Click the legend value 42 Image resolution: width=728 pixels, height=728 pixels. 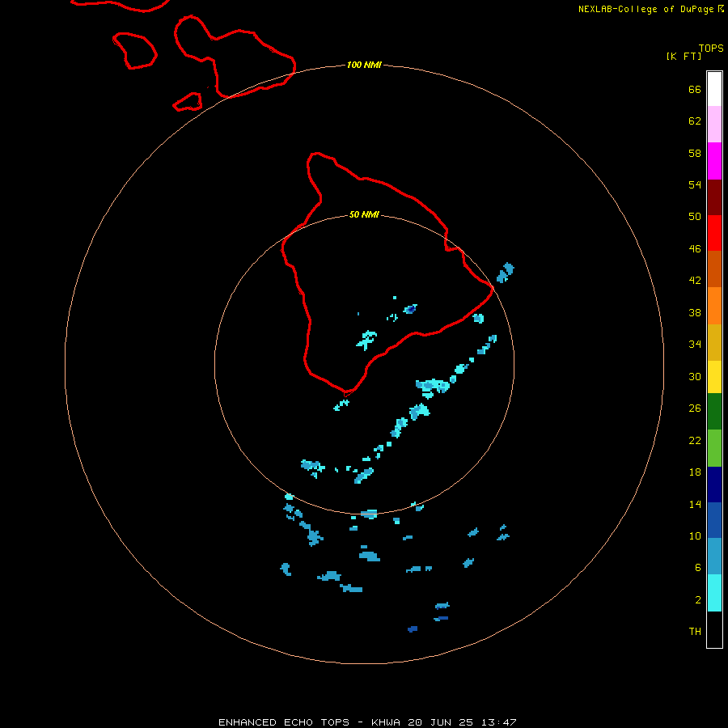tap(695, 280)
